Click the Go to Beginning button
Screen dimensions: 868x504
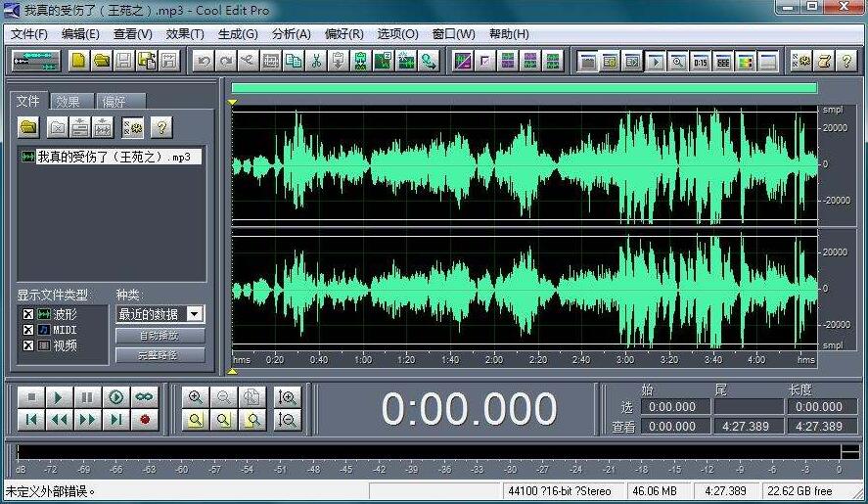click(x=31, y=420)
